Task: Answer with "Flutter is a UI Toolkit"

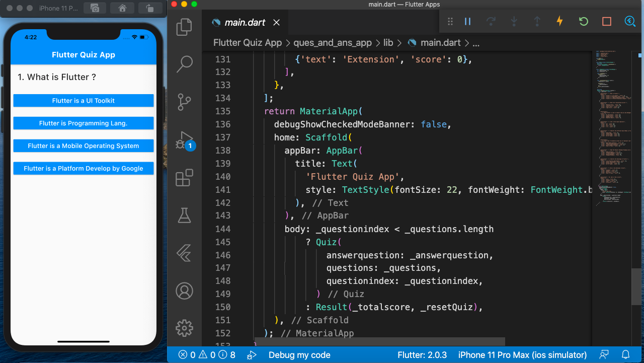Action: click(83, 100)
